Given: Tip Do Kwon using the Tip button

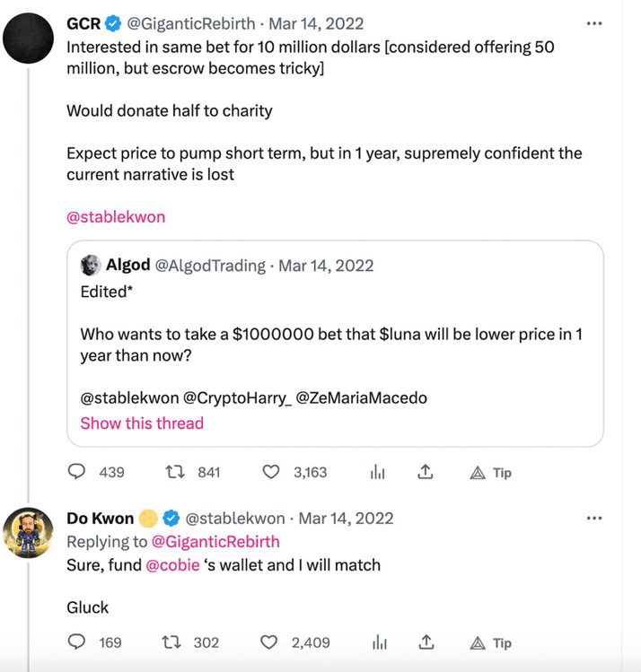Looking at the screenshot, I should click(492, 642).
